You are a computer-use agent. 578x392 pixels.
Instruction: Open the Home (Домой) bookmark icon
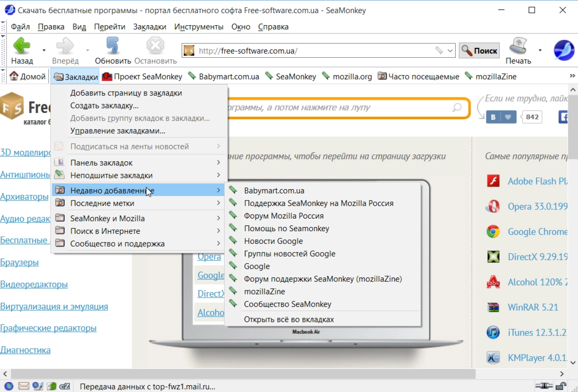pyautogui.click(x=14, y=76)
